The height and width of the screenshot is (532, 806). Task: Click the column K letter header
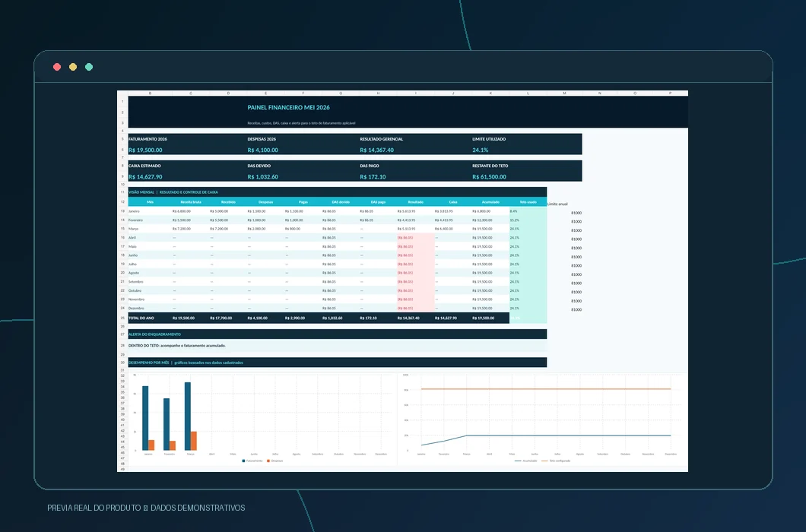[490, 93]
